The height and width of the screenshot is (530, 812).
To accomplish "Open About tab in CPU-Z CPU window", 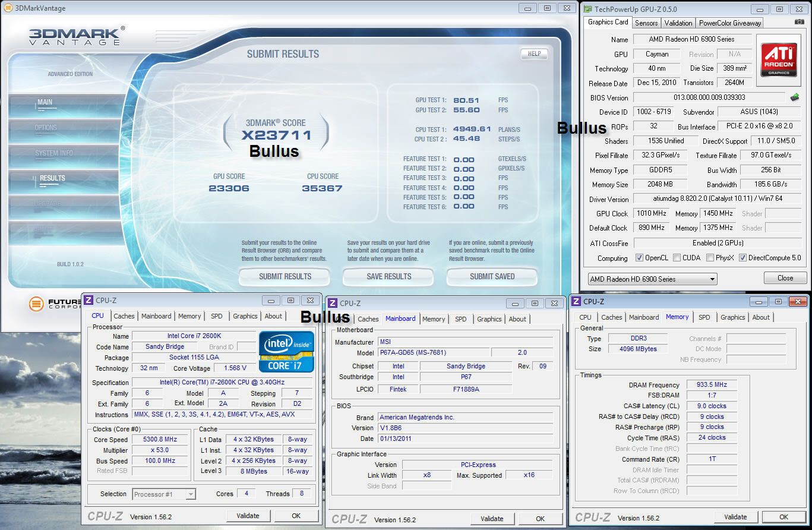I will point(273,316).
